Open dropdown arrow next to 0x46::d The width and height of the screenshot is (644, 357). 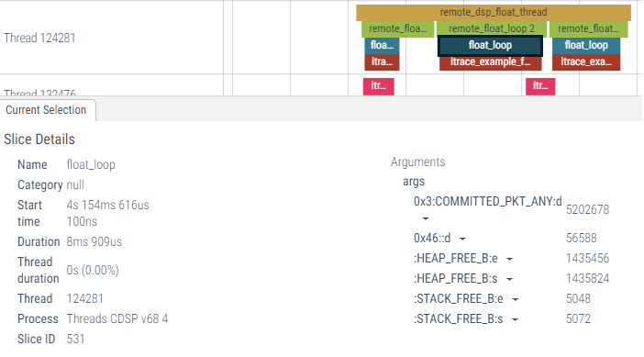pos(462,239)
